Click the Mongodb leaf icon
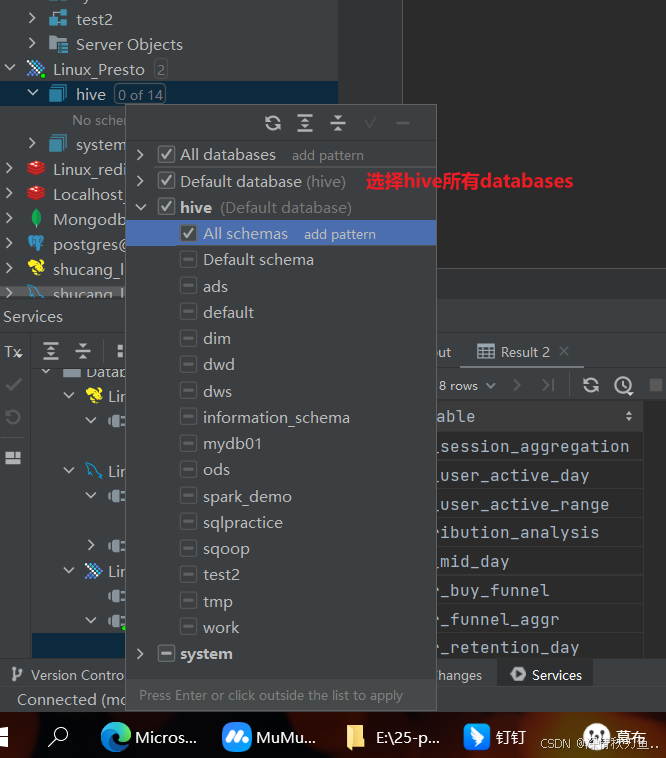This screenshot has width=666, height=758. click(x=36, y=219)
